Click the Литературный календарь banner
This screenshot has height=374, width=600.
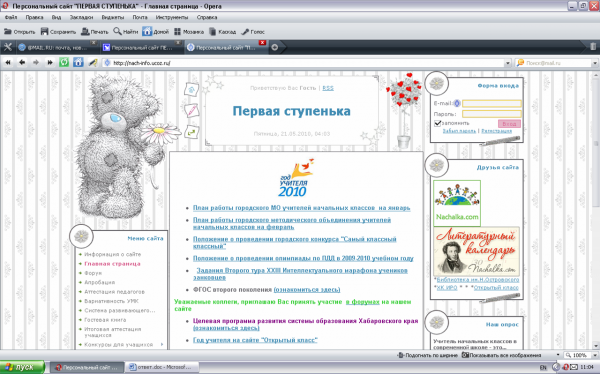(x=476, y=251)
